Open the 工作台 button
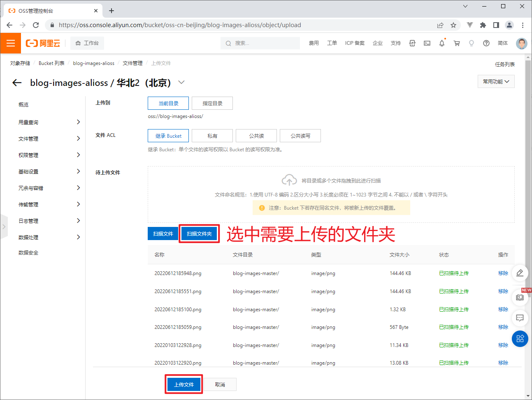The image size is (532, 400). (87, 43)
